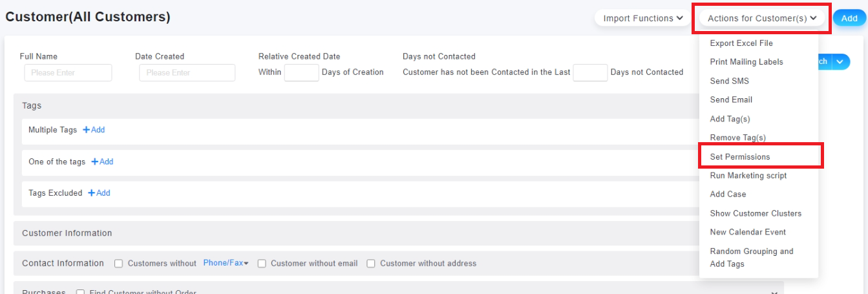The image size is (868, 294).
Task: Tick the Customer without address checkbox
Action: point(371,264)
